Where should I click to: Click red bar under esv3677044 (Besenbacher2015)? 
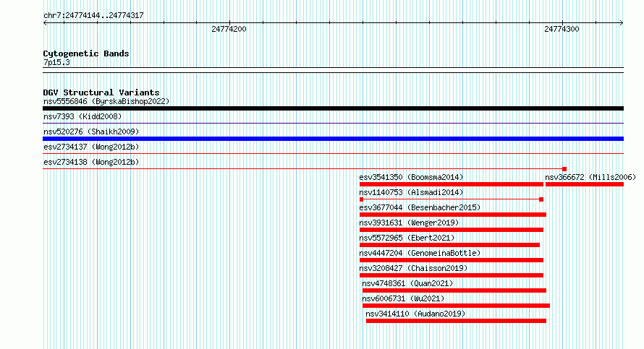pyautogui.click(x=452, y=215)
